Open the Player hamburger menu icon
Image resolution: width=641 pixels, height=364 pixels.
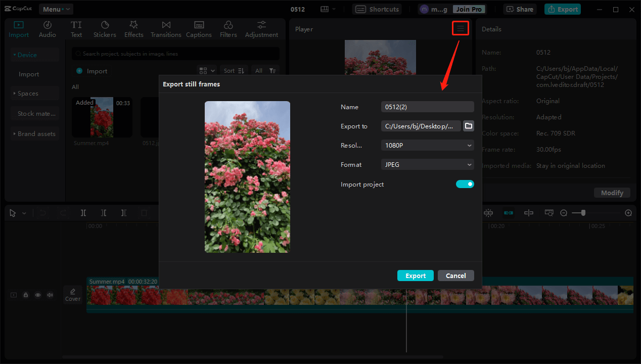[460, 29]
